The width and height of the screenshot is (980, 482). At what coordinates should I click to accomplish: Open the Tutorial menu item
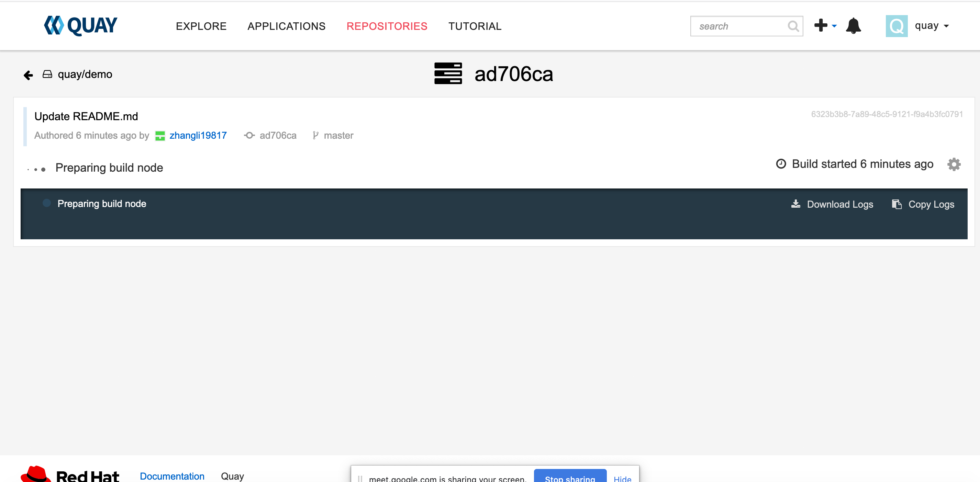pyautogui.click(x=475, y=26)
